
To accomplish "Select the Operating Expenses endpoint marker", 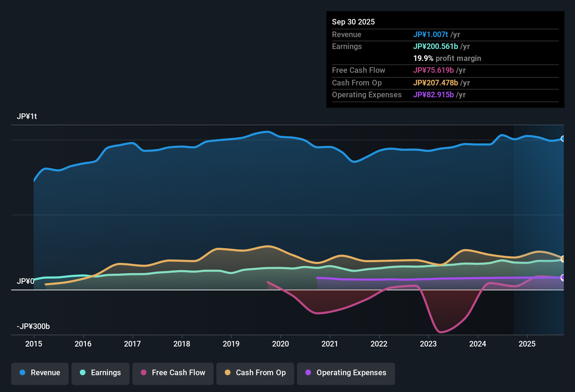I will [x=563, y=278].
